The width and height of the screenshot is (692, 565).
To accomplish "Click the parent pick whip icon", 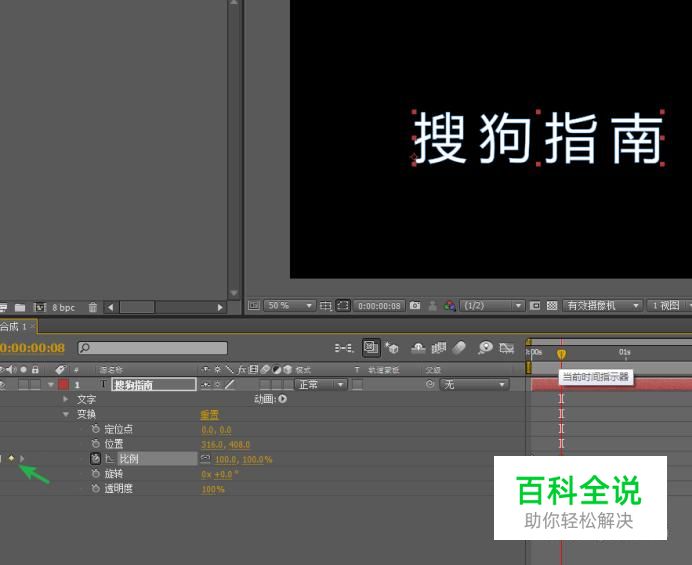I will click(430, 384).
